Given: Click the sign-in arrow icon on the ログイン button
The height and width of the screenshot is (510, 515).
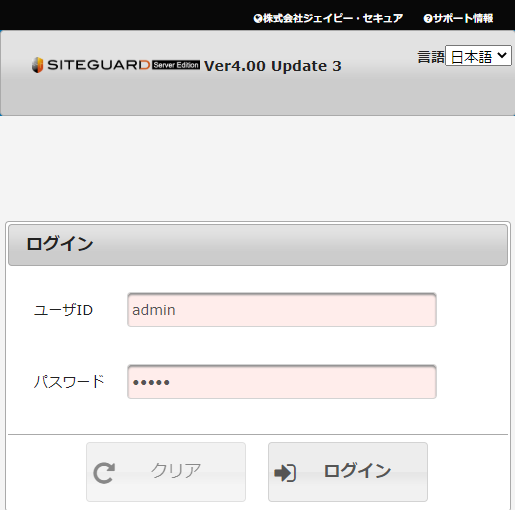Looking at the screenshot, I should coord(285,473).
